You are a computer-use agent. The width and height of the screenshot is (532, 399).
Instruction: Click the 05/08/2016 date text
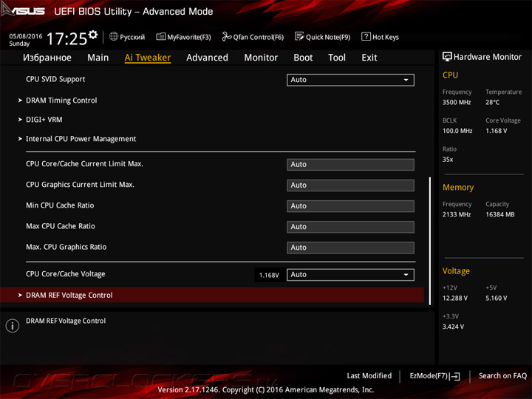26,36
